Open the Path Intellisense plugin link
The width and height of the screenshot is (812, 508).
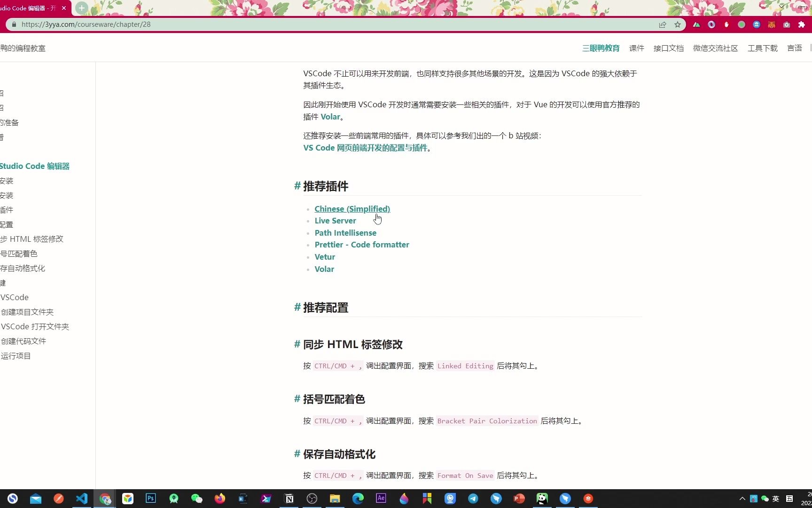(345, 233)
